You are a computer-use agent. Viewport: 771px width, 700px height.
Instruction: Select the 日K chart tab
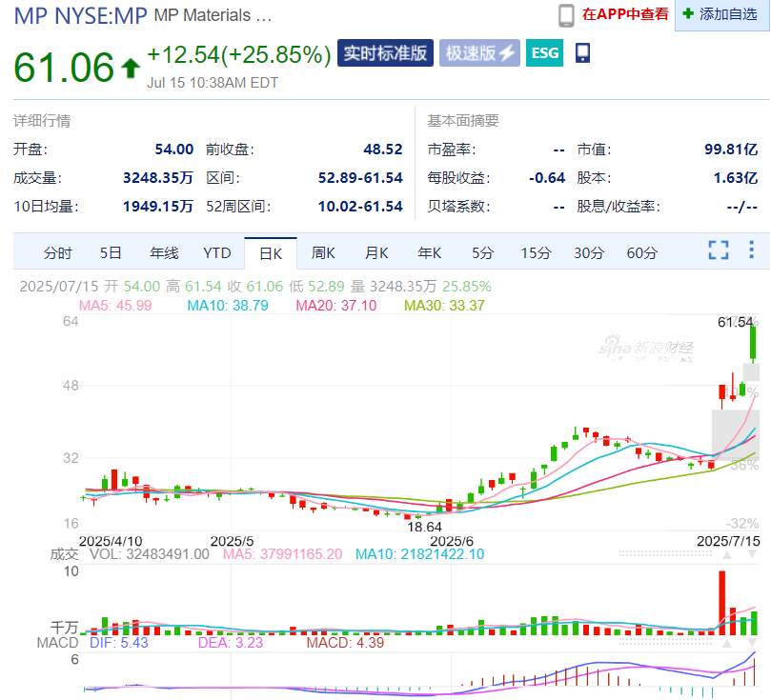271,253
